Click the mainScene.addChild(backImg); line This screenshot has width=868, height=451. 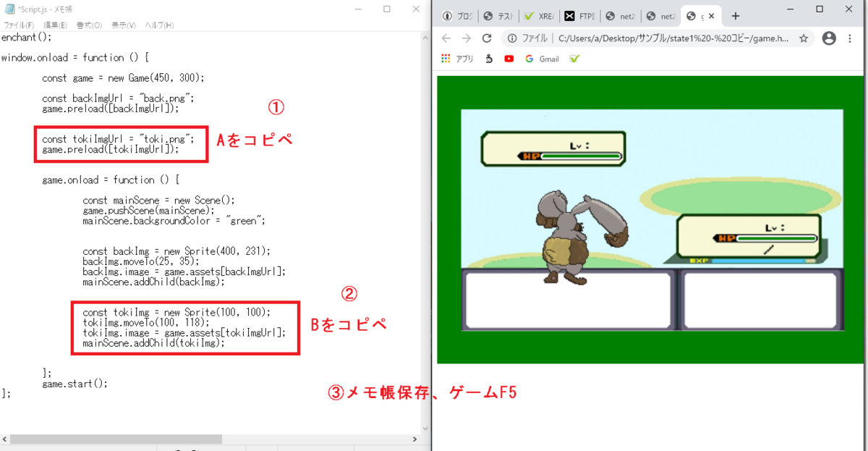coord(154,282)
